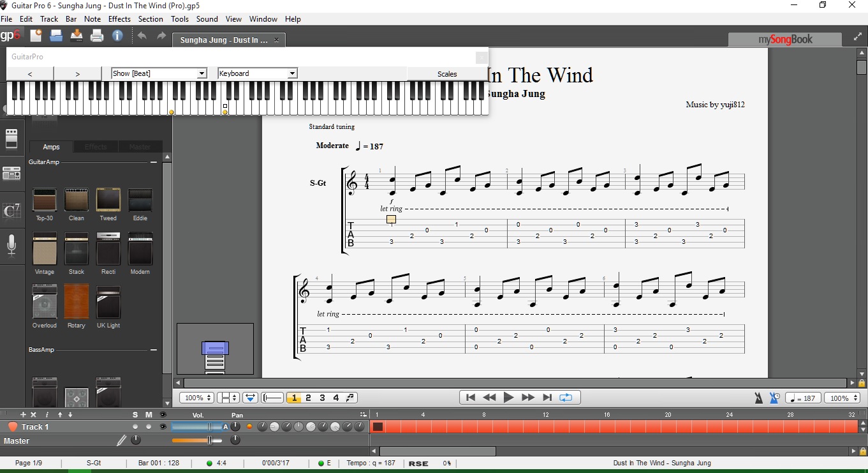Undo the last action with the left arrow
Viewport: 868px width, 473px height.
point(142,36)
